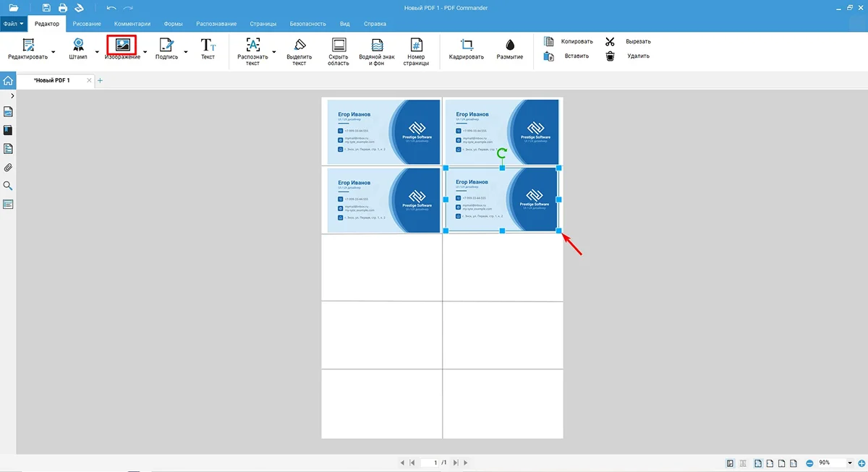Open the Подпись dropdown arrow

pos(186,52)
